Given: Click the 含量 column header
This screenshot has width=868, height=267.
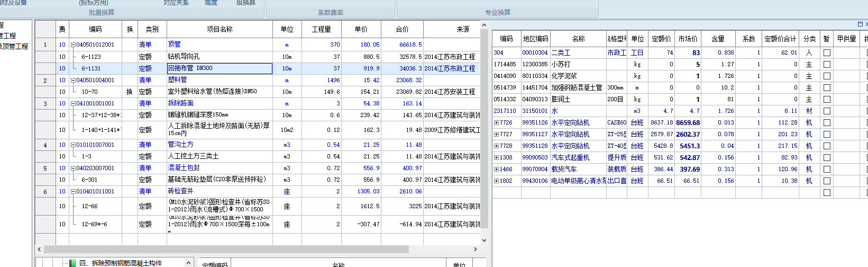Looking at the screenshot, I should pyautogui.click(x=718, y=39).
